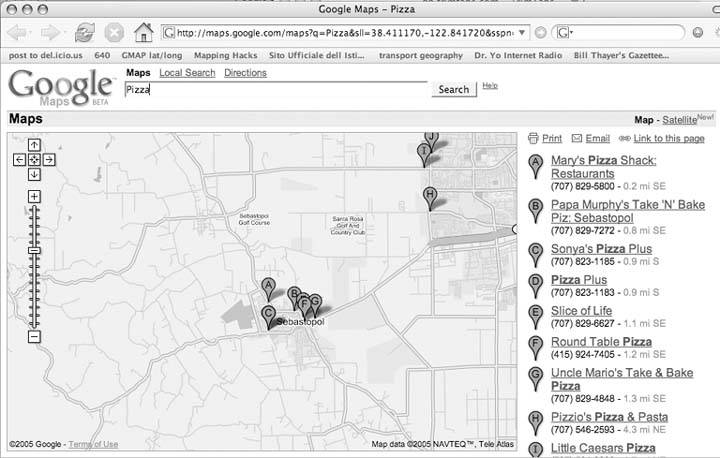Open the Local Search tab
720x458 pixels.
tap(187, 73)
